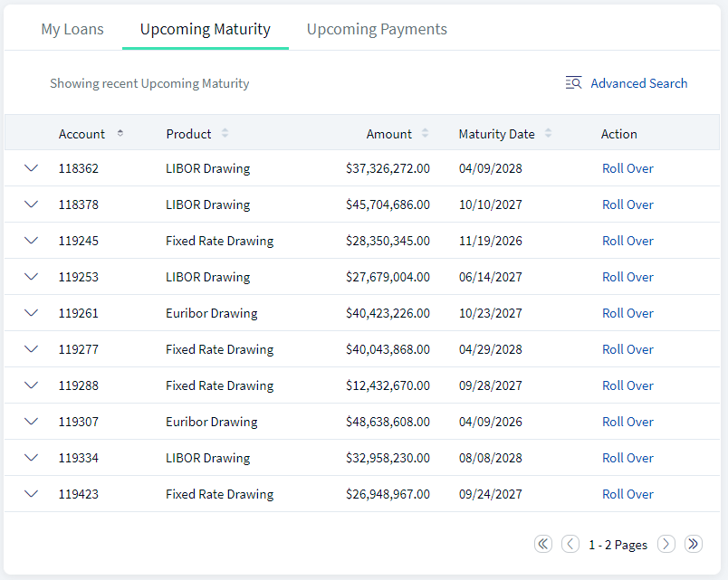728x580 pixels.
Task: Roll Over account 118362 loan
Action: tap(627, 168)
